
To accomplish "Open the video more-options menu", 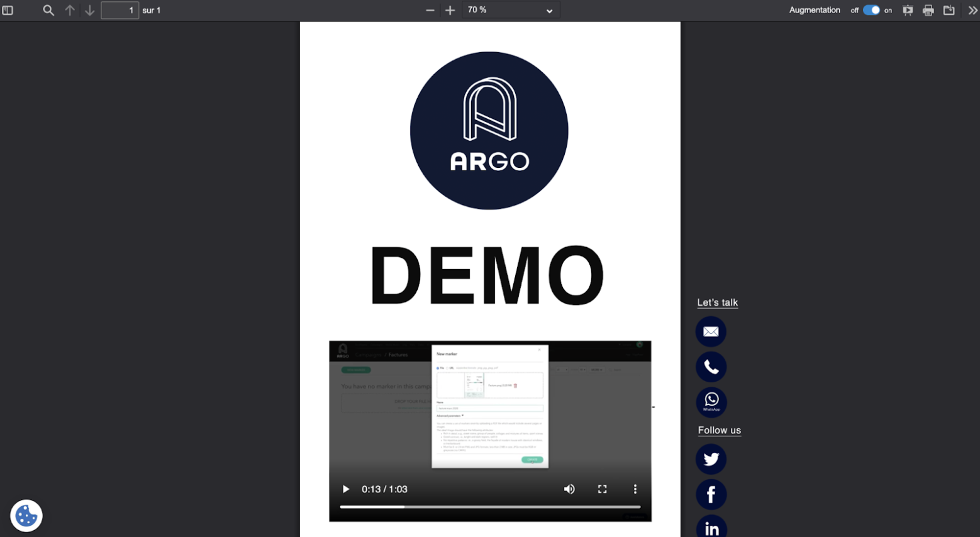I will pos(635,489).
